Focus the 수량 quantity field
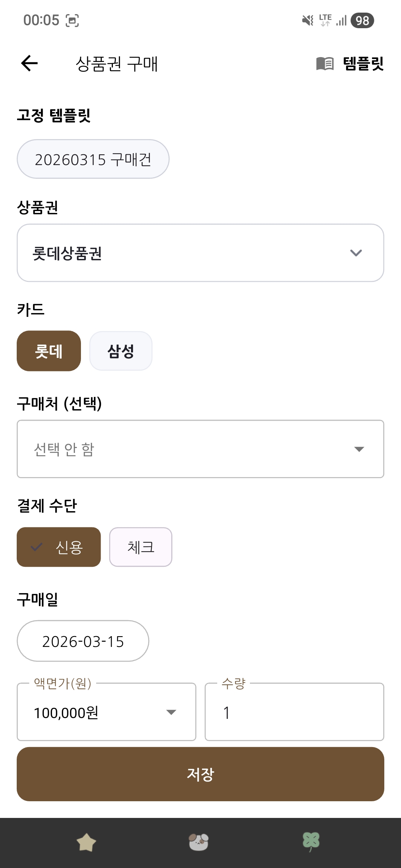Screen dimensions: 401x868 (294, 712)
